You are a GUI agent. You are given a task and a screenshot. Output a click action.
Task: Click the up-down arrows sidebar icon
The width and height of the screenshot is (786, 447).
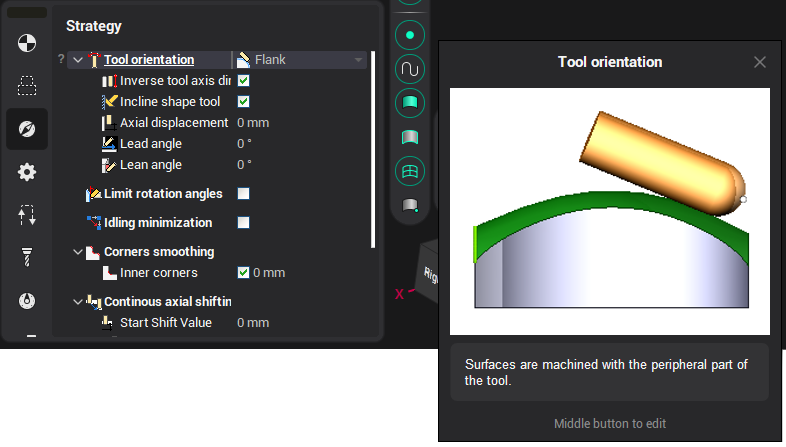[x=27, y=214]
